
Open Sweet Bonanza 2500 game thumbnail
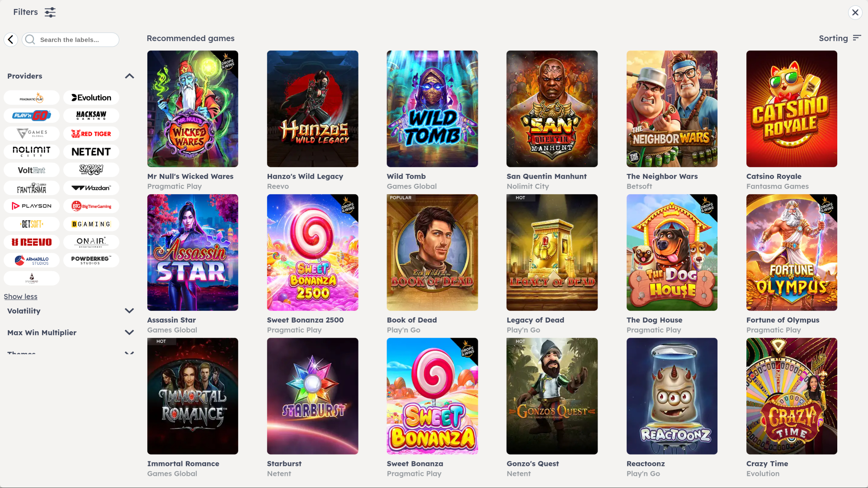pos(312,253)
